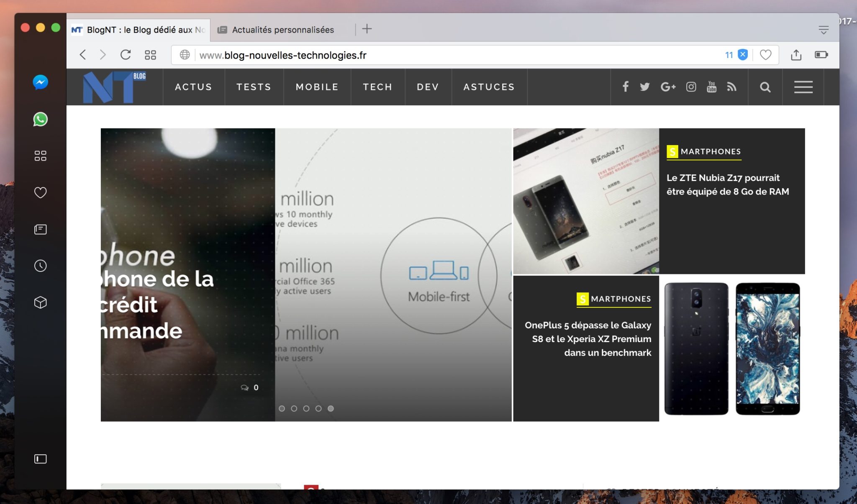Open the OnePlus 5 benchmark article link
857x504 pixels.
[x=588, y=338]
